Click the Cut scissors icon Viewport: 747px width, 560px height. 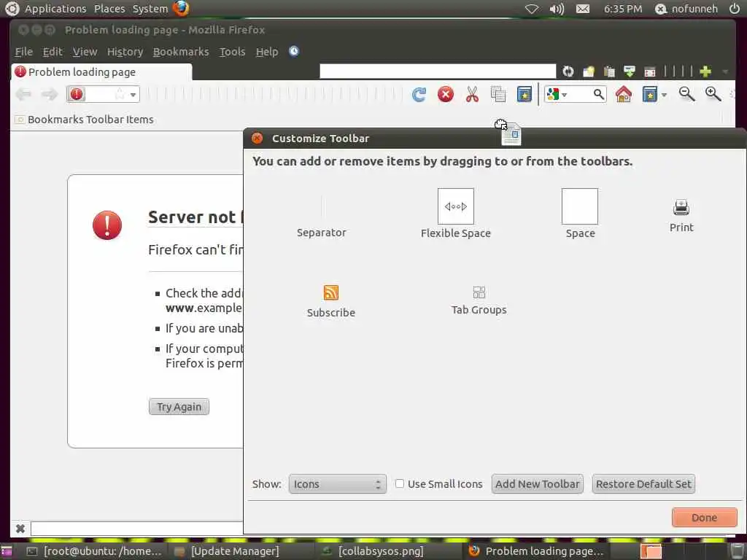pyautogui.click(x=472, y=94)
